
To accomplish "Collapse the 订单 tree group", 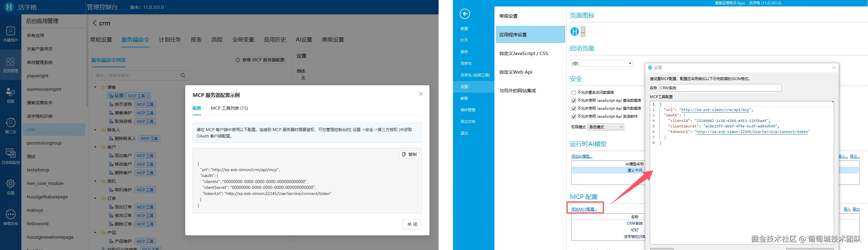I will pyautogui.click(x=95, y=198).
